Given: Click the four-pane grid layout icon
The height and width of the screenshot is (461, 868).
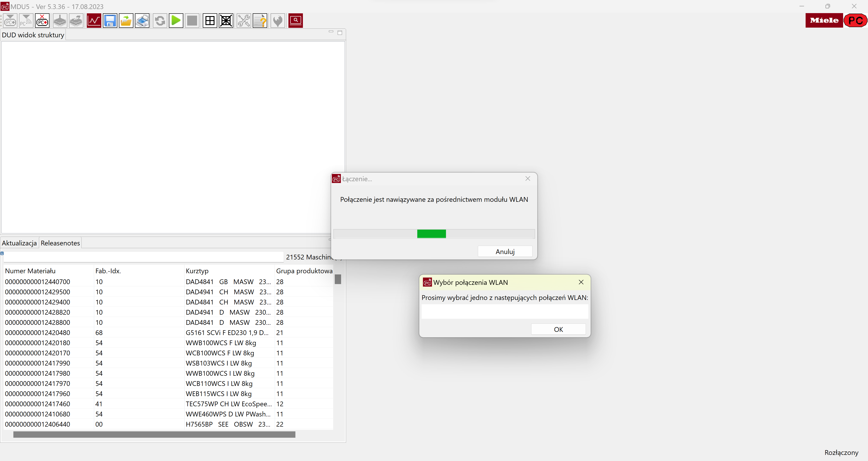Looking at the screenshot, I should pyautogui.click(x=210, y=21).
